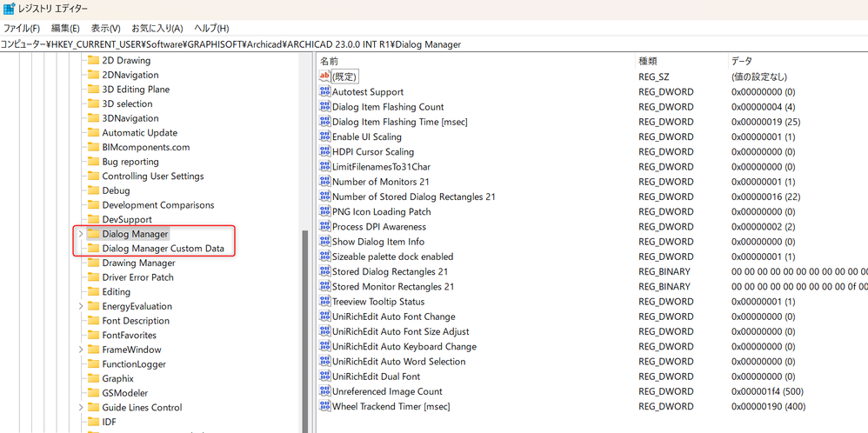Select the Editing key
The image size is (868, 433).
117,292
